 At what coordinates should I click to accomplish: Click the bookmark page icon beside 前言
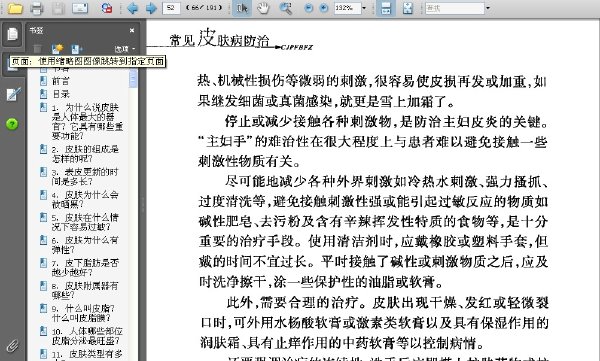[x=44, y=81]
